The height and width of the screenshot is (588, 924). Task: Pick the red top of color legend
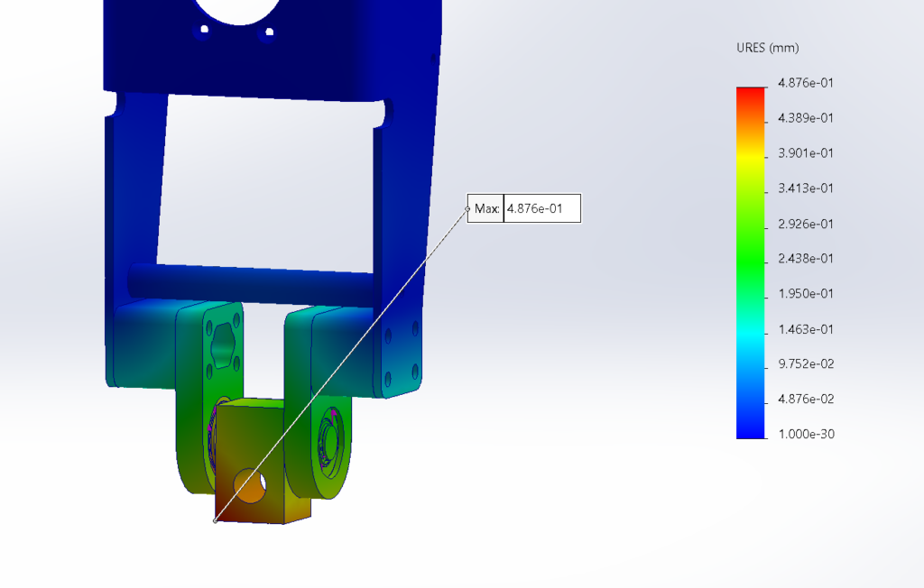[750, 93]
